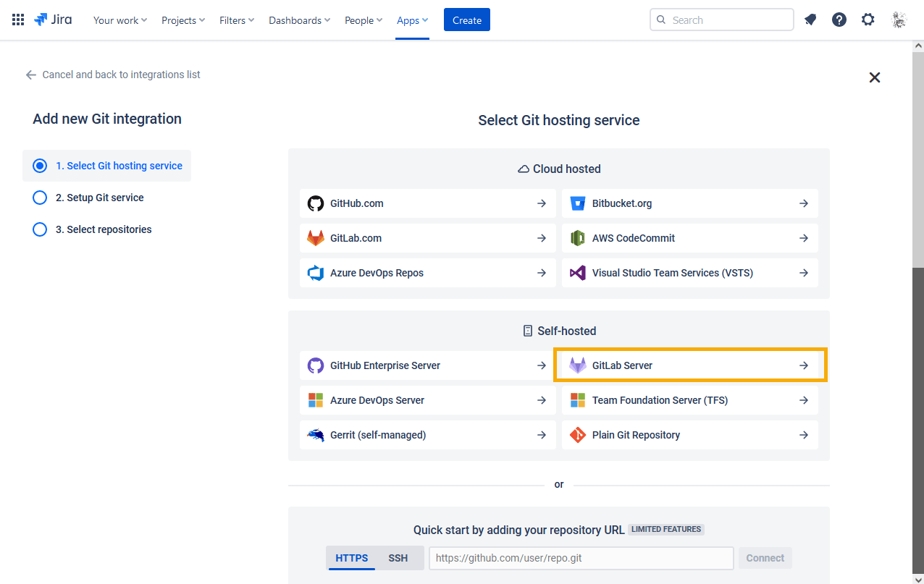Select step 2 Setup Git service
This screenshot has height=584, width=924.
88,198
